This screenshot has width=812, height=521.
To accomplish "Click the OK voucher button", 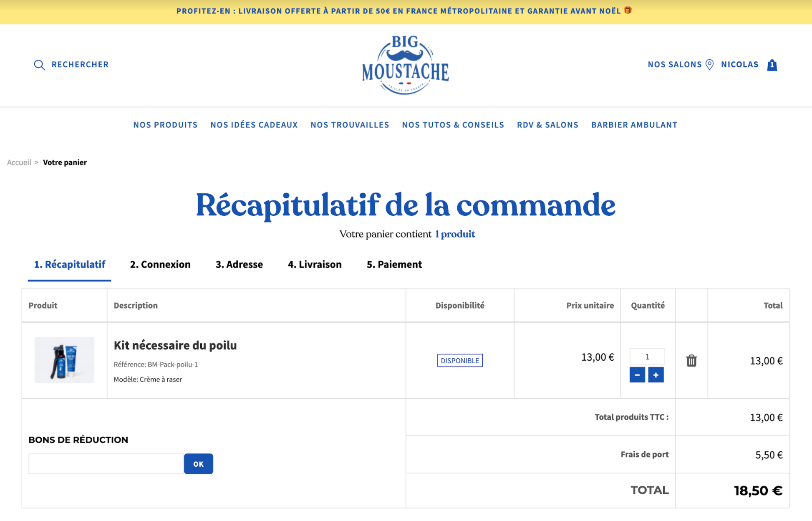I will [x=199, y=464].
